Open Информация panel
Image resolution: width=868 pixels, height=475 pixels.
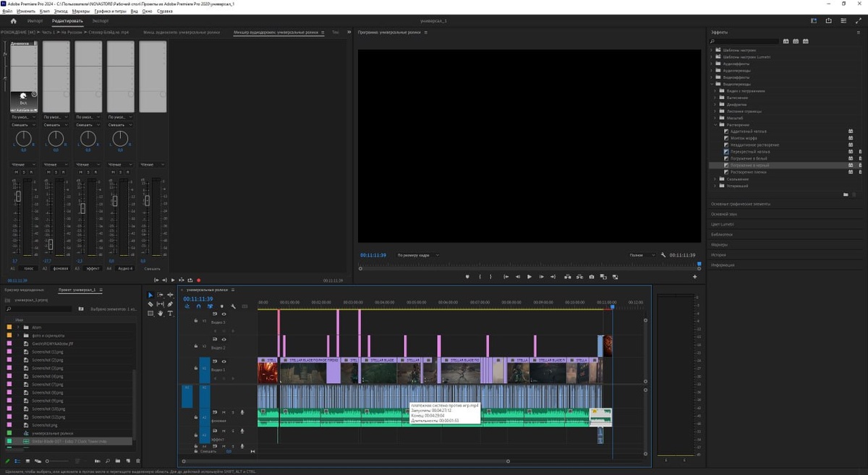723,265
